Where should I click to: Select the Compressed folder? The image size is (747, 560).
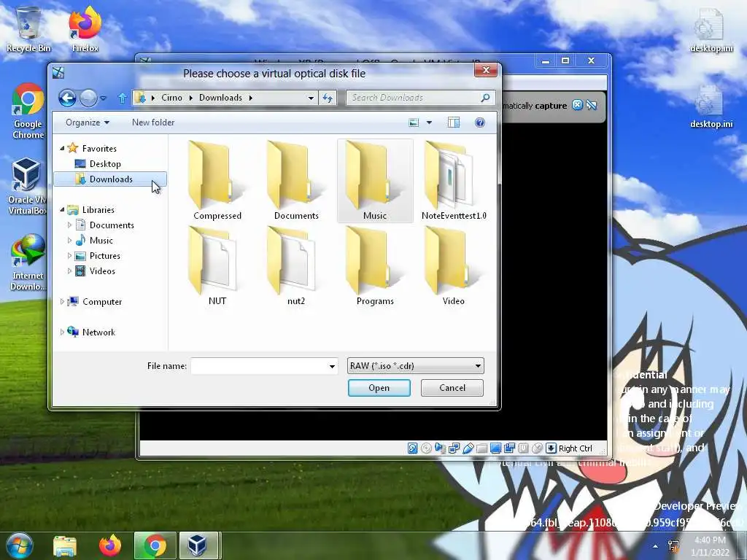(217, 181)
